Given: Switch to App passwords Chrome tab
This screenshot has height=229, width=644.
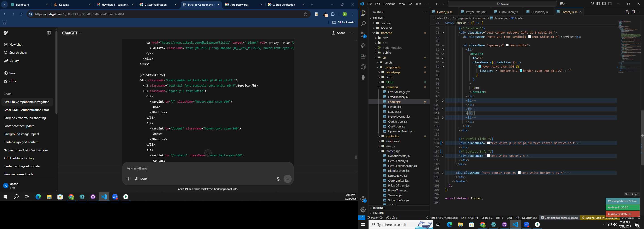Looking at the screenshot, I should [x=244, y=4].
